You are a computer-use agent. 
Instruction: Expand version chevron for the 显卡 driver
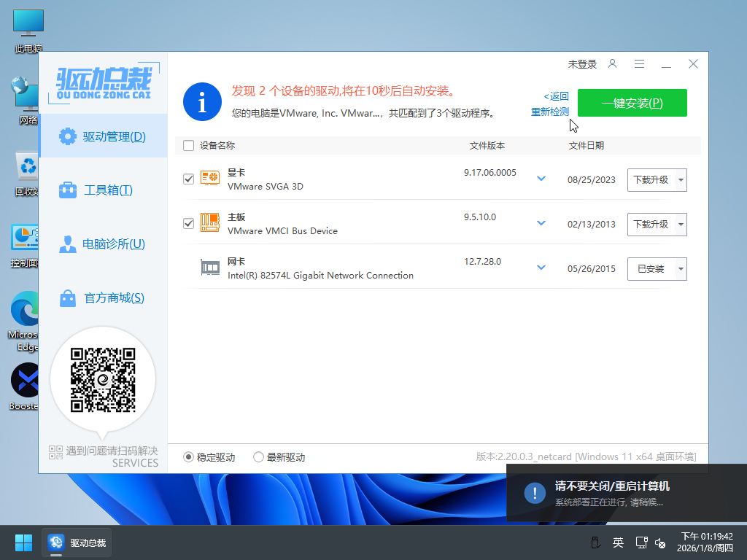tap(541, 179)
